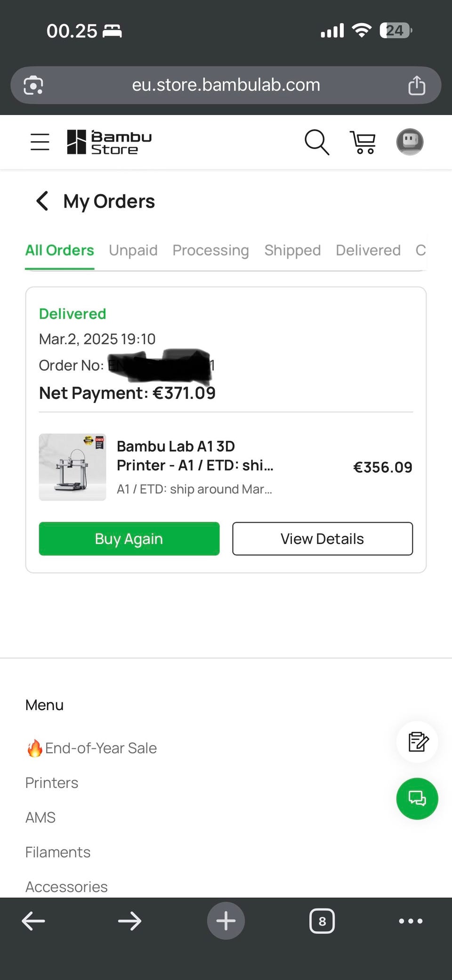Open the live chat support bubble
The width and height of the screenshot is (452, 980).
(417, 798)
